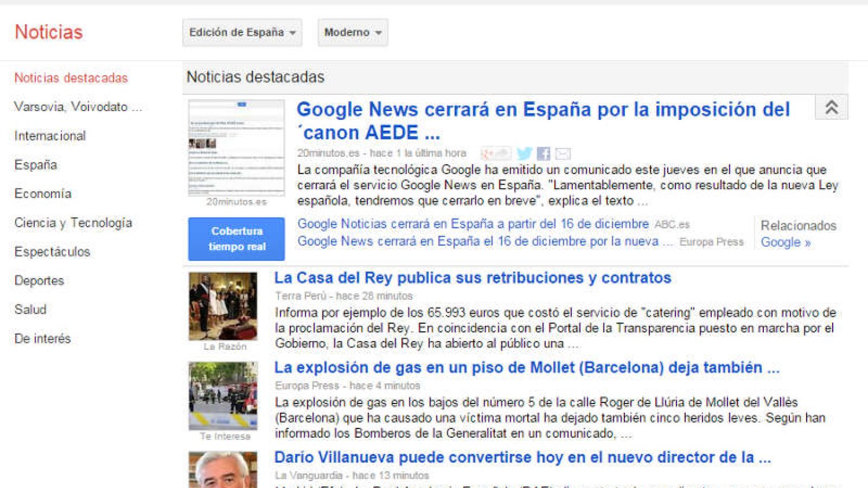868x488 pixels.
Task: Share the Google News article on Google+
Action: [496, 153]
